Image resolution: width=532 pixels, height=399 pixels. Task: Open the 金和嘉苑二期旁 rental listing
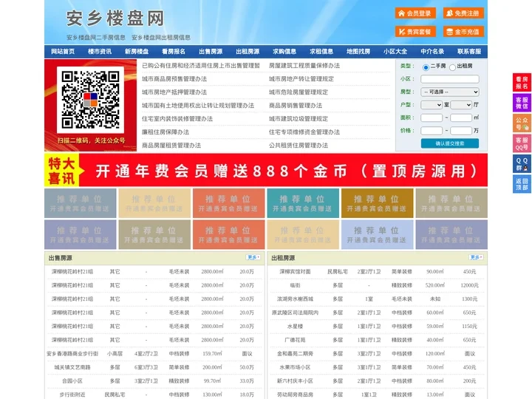tap(295, 353)
